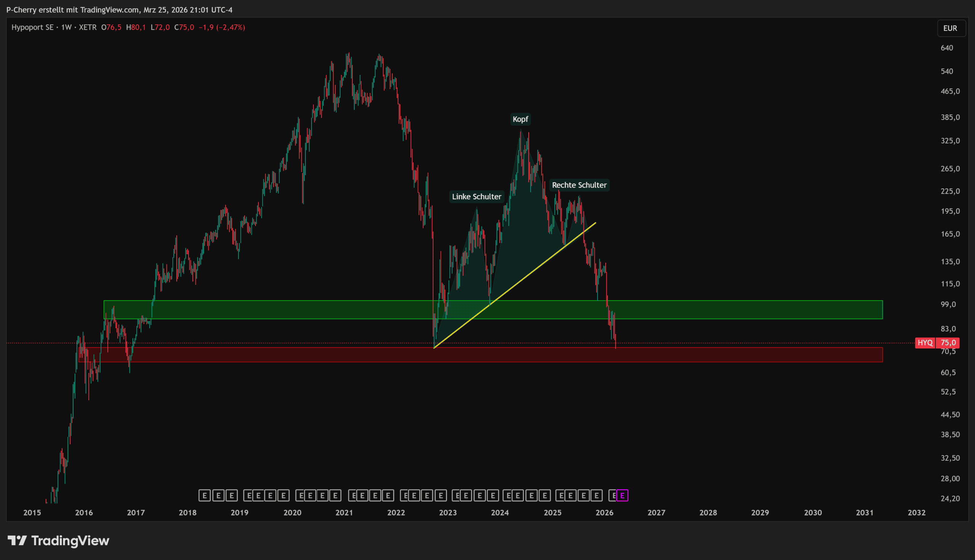Click the 640 level on price axis

(946, 48)
